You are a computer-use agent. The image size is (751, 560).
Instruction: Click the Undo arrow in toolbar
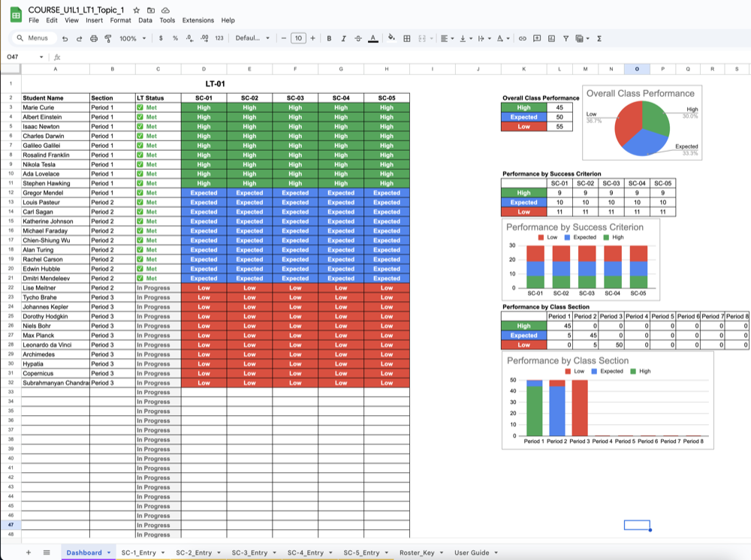65,38
